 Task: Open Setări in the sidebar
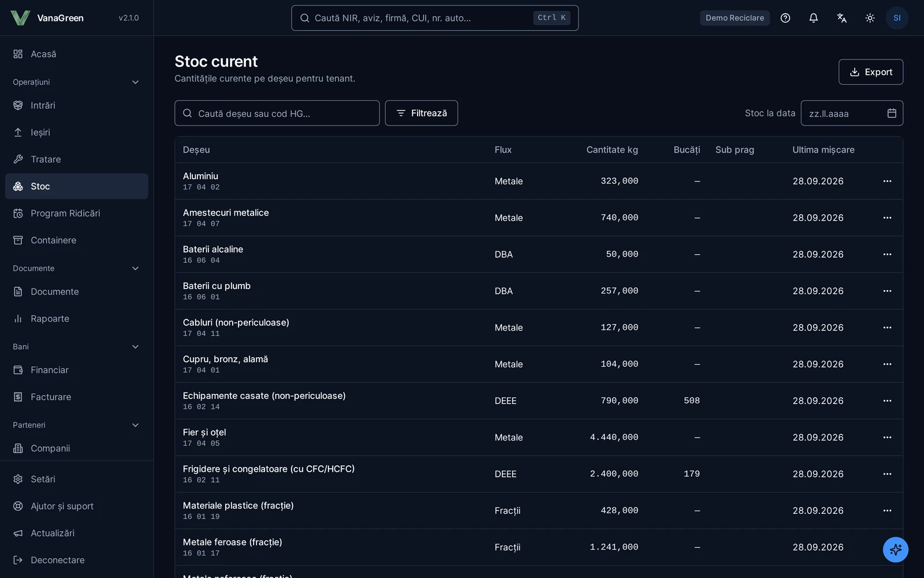[x=76, y=479]
